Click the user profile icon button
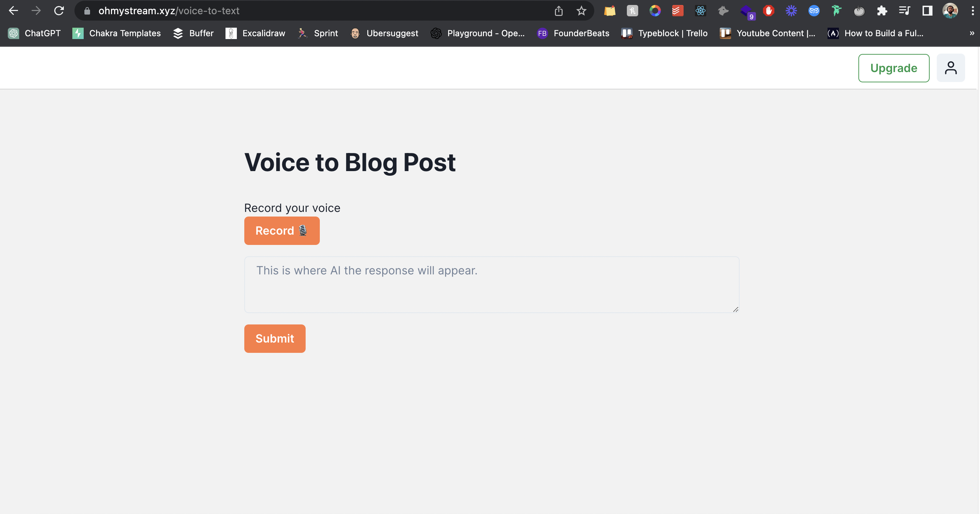 tap(950, 68)
